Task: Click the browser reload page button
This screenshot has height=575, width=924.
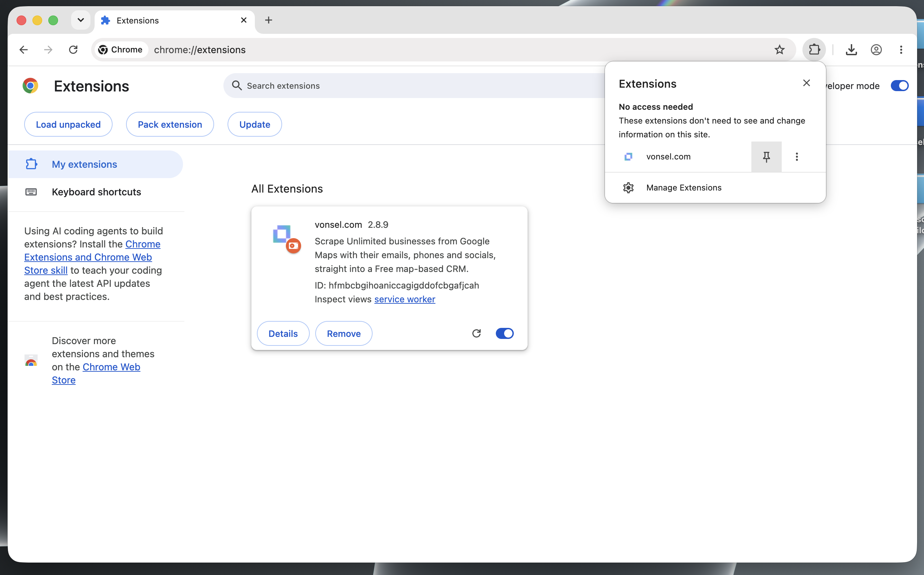Action: coord(73,49)
